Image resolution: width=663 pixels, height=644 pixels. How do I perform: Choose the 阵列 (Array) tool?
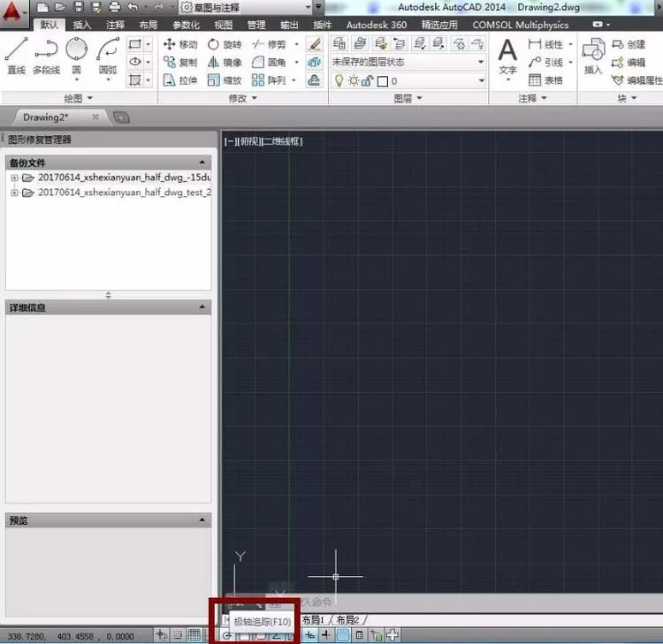(x=269, y=80)
